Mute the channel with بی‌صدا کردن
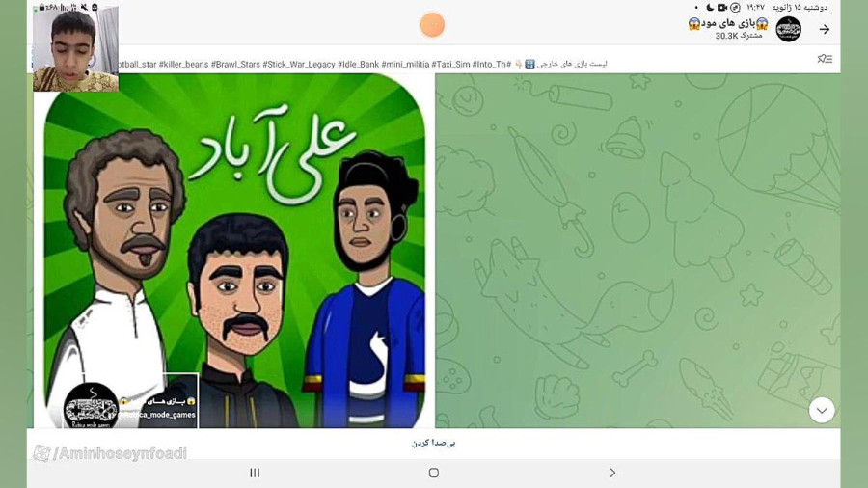Screen dimensions: 868x488 [433, 443]
